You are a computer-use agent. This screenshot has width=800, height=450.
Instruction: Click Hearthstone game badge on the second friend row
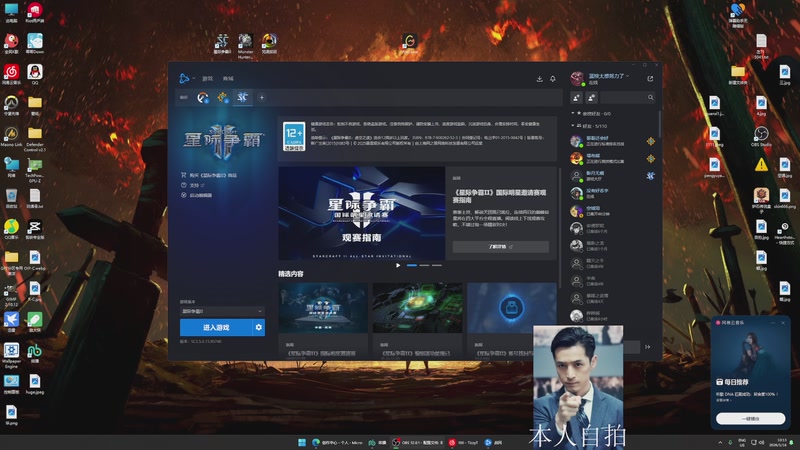(651, 159)
